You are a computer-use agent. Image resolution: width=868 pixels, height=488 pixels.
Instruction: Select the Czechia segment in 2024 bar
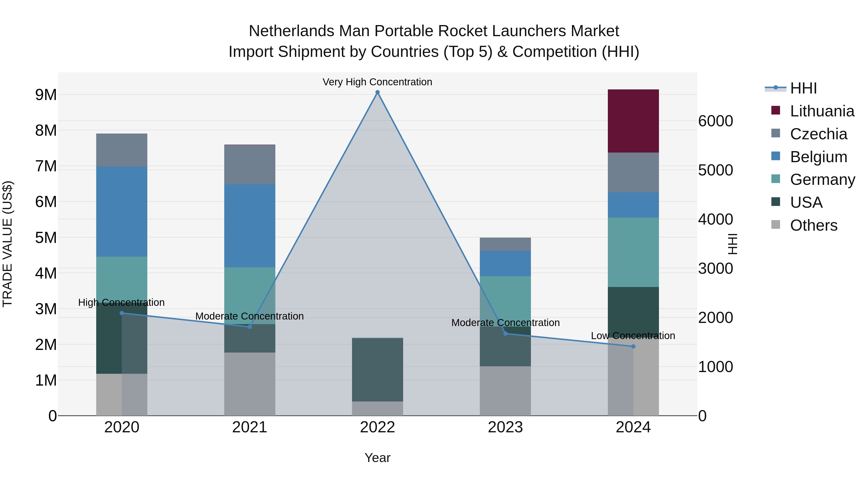[633, 173]
